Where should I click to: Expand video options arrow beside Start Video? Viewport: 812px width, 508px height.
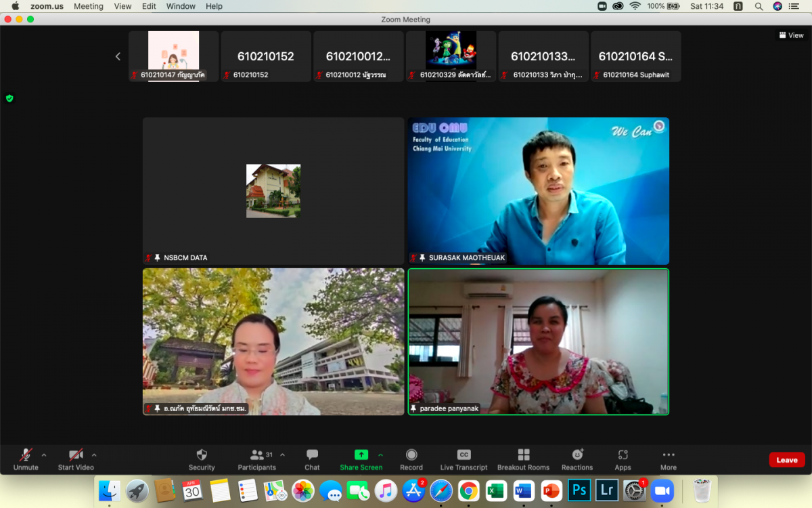pyautogui.click(x=94, y=455)
